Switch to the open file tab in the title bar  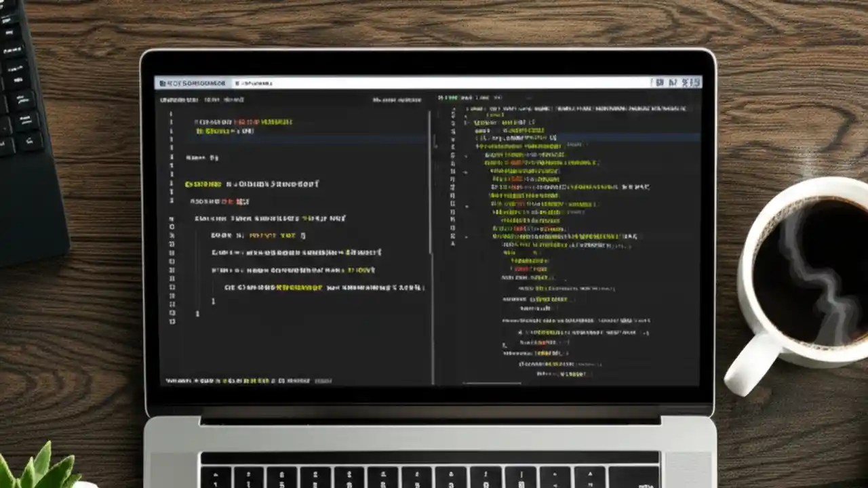(254, 82)
